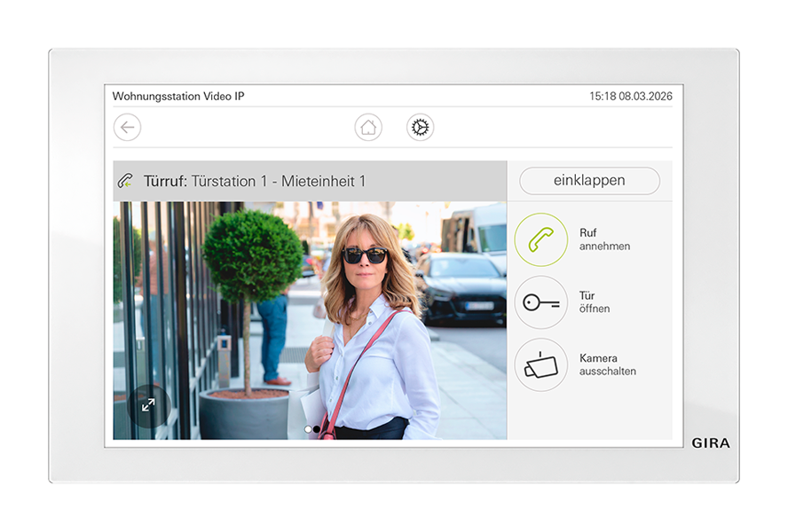Select the first page indicator dot
Image resolution: width=788 pixels, height=532 pixels.
pos(308,429)
